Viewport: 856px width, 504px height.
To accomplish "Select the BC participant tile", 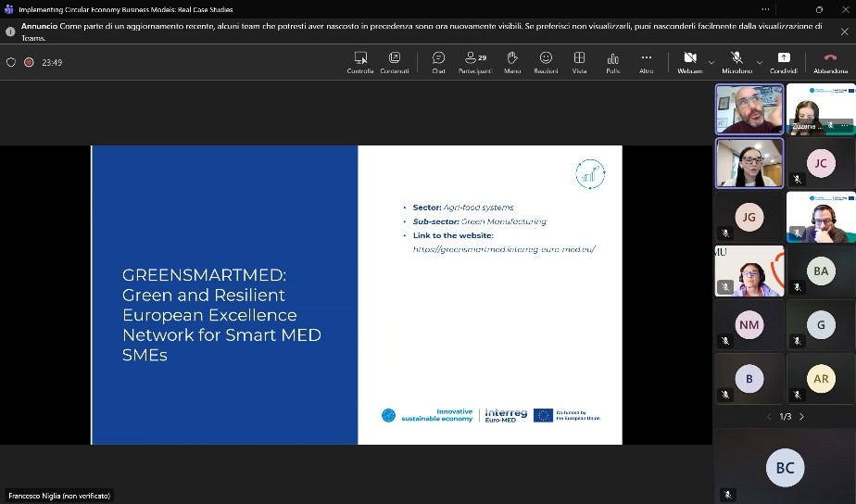I will 785,468.
